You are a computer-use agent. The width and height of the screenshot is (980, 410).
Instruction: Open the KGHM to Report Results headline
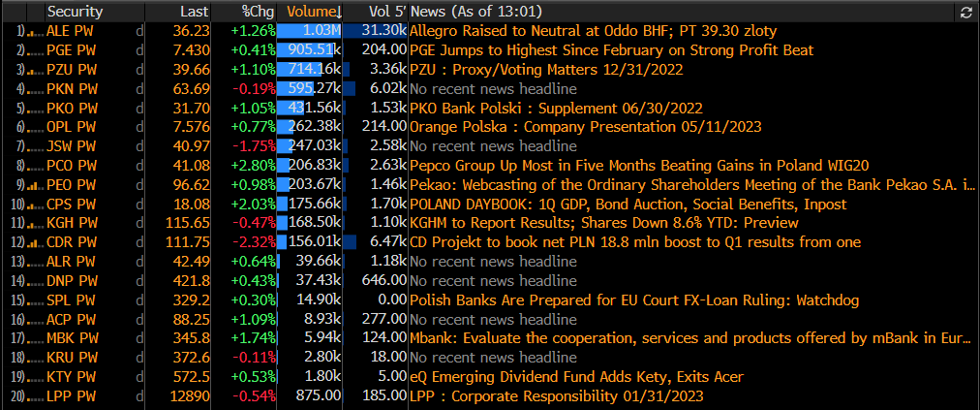pyautogui.click(x=603, y=224)
